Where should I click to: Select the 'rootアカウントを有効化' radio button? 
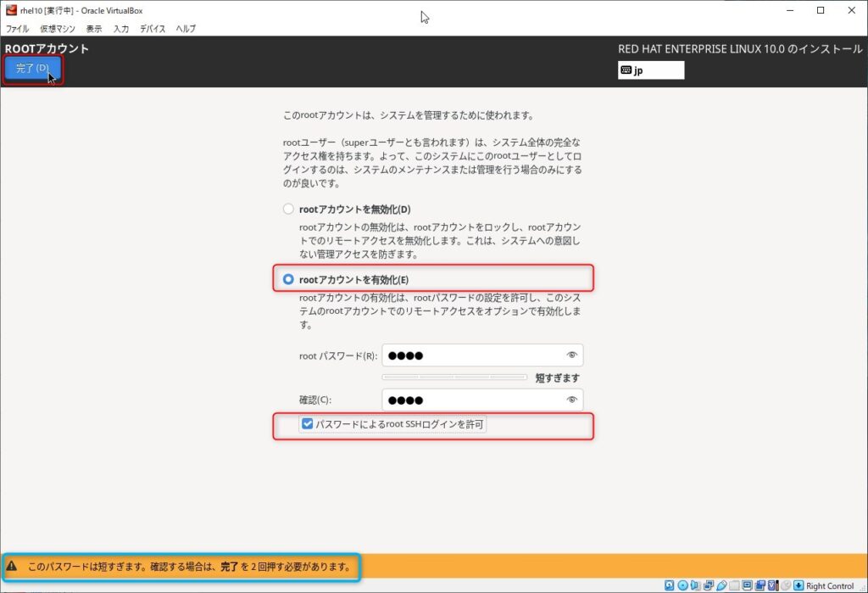pos(289,279)
